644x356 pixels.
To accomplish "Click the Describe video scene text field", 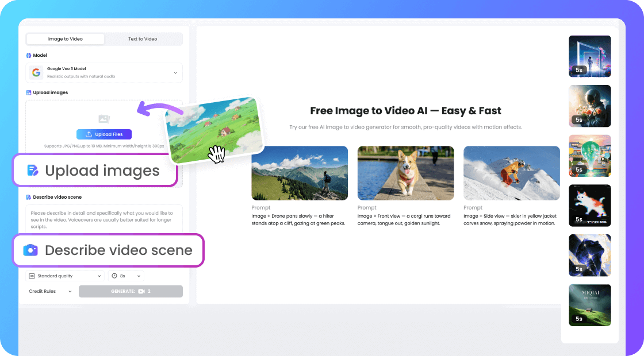I will coord(104,219).
